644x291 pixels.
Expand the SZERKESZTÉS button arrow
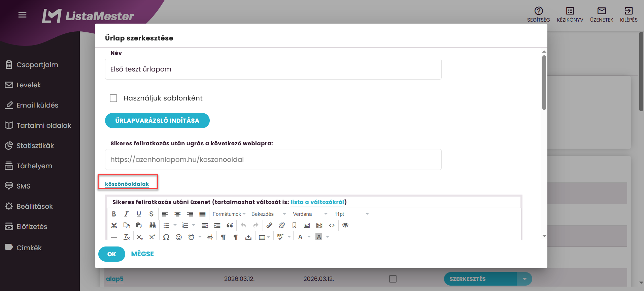(x=524, y=279)
